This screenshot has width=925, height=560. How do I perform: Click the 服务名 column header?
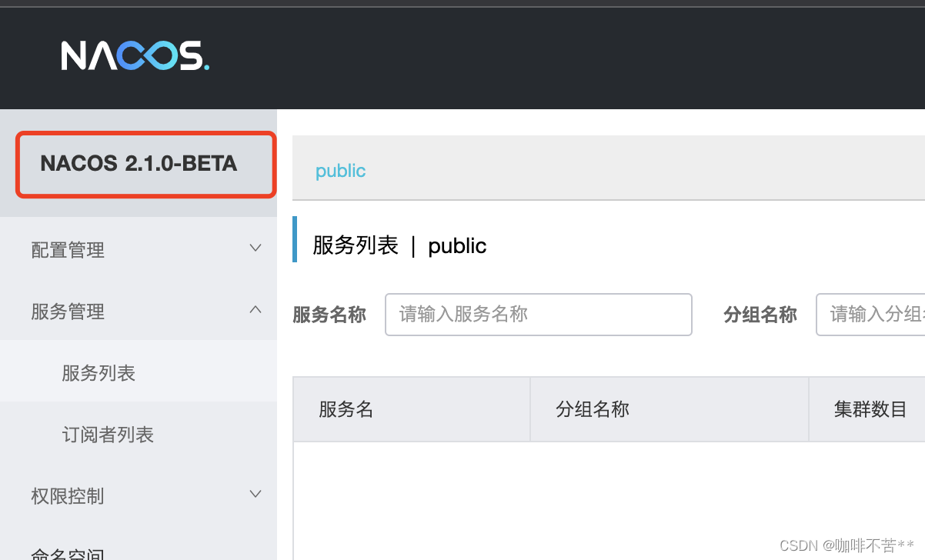[x=412, y=409]
